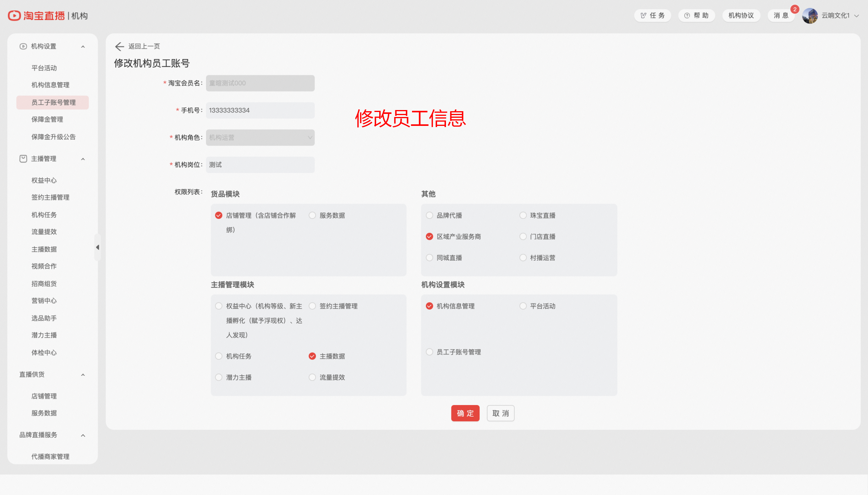Collapse the 品牌直播服务 menu section

[83, 436]
